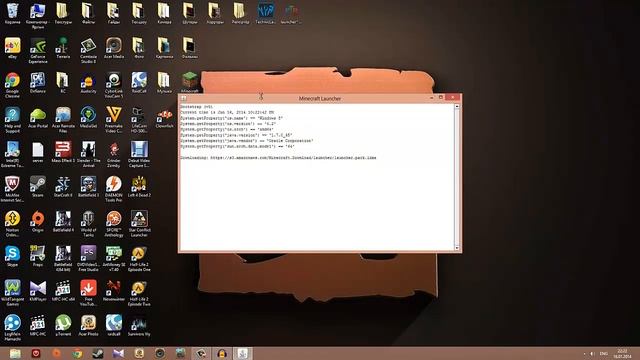Maximize the Minecraft Launcher window

coord(441,98)
